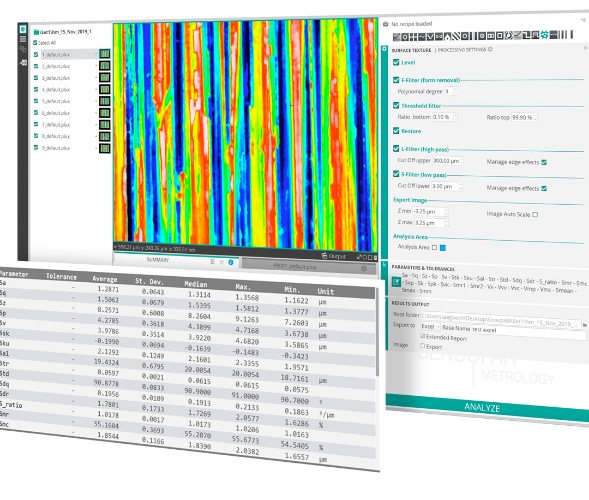Click the Polynomial degree stepper arrows
Screen dimensions: 589x500
(x=455, y=91)
